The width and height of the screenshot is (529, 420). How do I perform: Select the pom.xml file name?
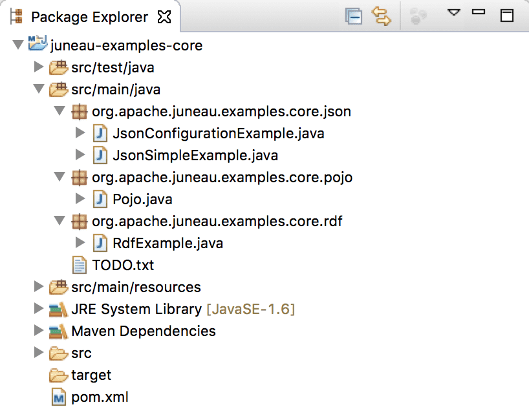100,397
